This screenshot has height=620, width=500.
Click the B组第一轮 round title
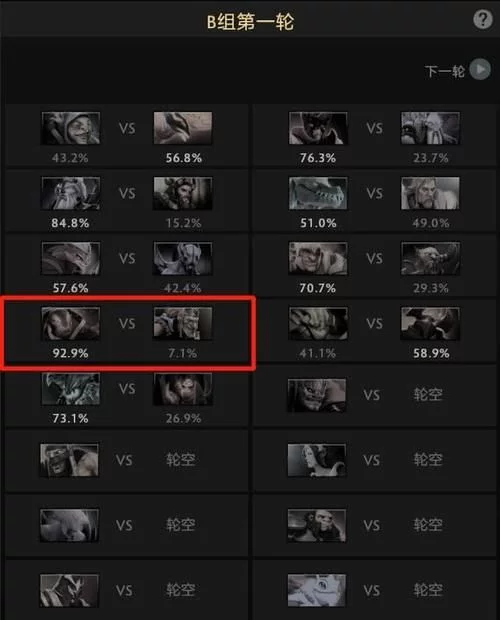250,22
